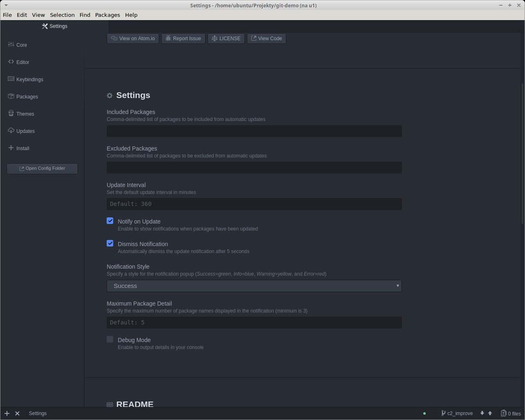Click the vertical scrollbar thumb
This screenshot has height=420, width=525.
pyautogui.click(x=523, y=154)
